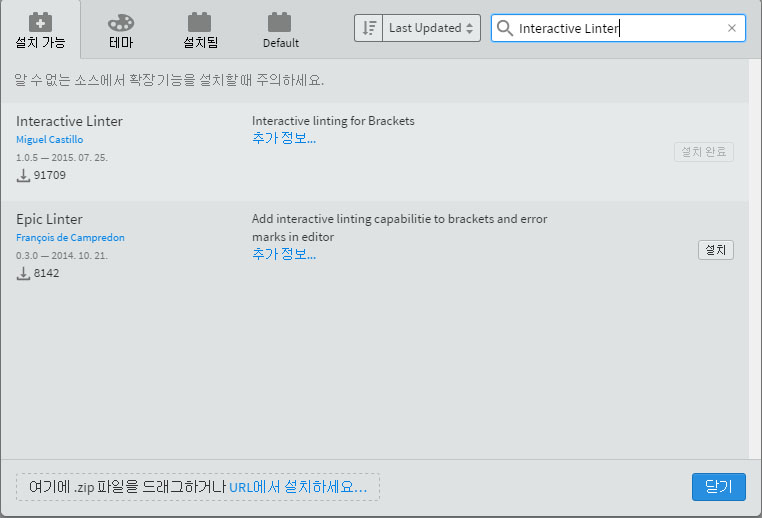Click the Epic Linter description text

click(399, 227)
